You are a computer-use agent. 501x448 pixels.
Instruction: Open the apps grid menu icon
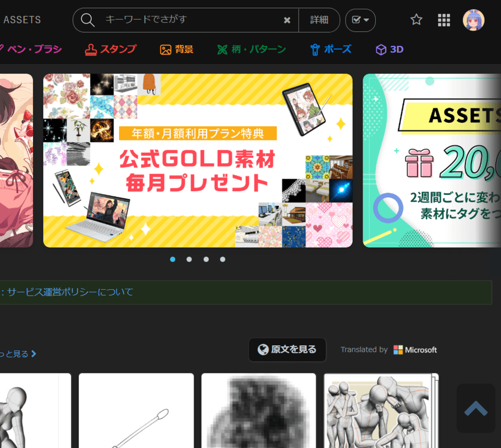[444, 20]
